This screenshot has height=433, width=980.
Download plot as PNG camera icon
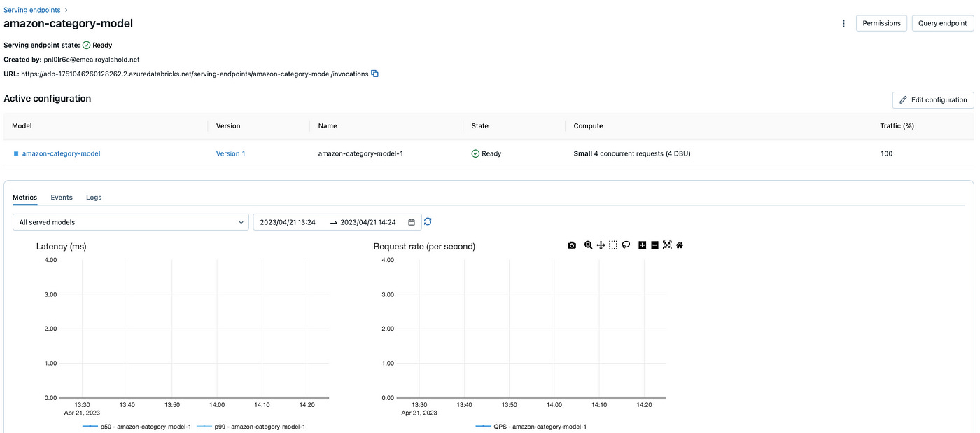coord(572,245)
